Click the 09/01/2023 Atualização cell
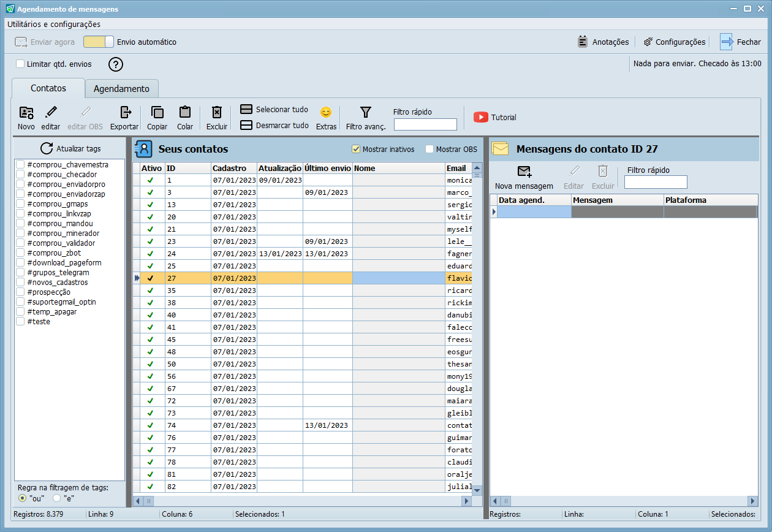772x532 pixels. pos(280,180)
